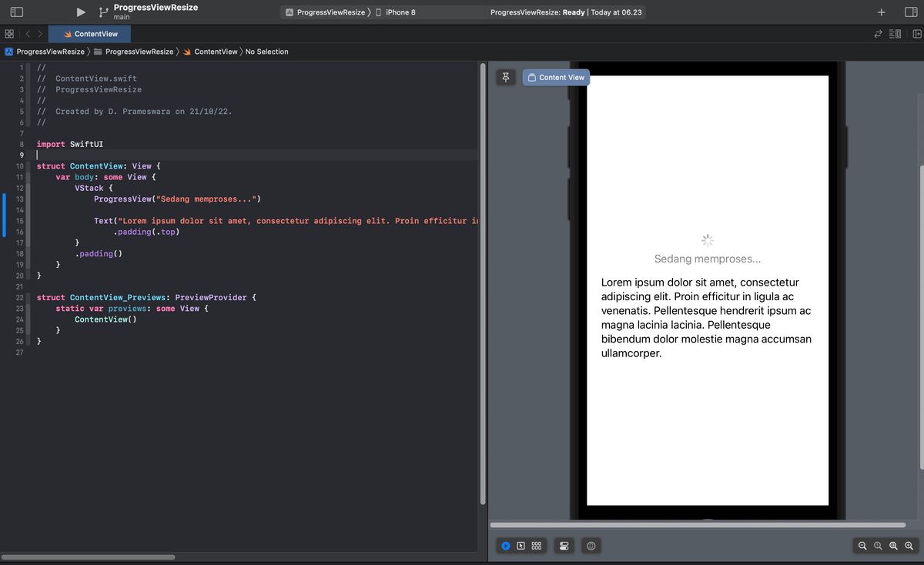Click the ContentView.swift comment line

tap(86, 79)
